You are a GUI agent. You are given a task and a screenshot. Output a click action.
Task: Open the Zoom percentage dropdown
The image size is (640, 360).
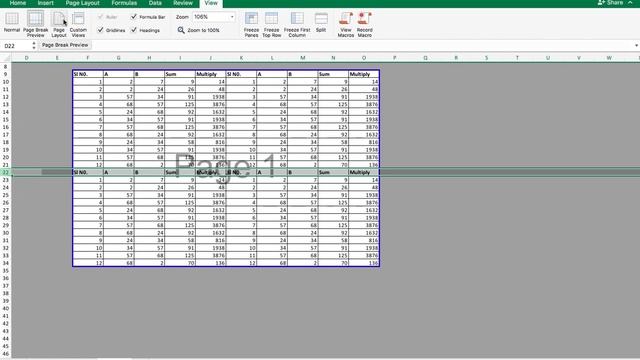click(232, 17)
